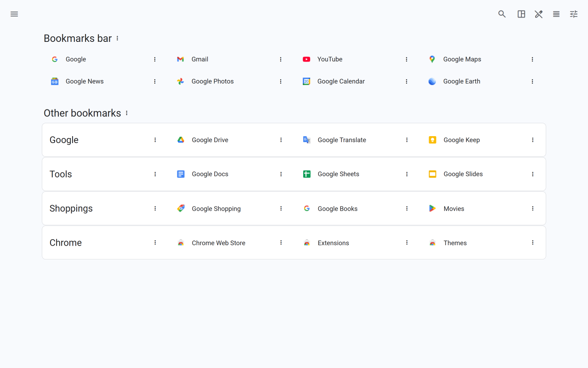Screen dimensions: 588x368
Task: Open options menu for Google Photos
Action: tap(281, 81)
